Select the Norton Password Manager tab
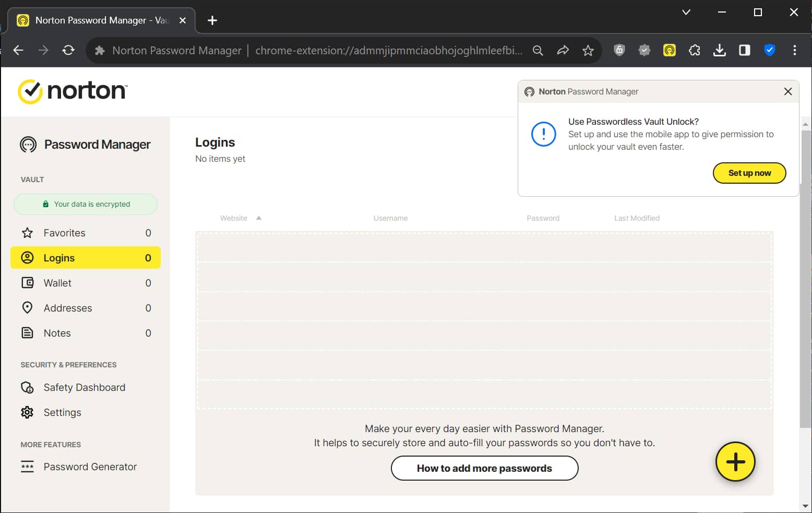This screenshot has height=513, width=812. (102, 20)
